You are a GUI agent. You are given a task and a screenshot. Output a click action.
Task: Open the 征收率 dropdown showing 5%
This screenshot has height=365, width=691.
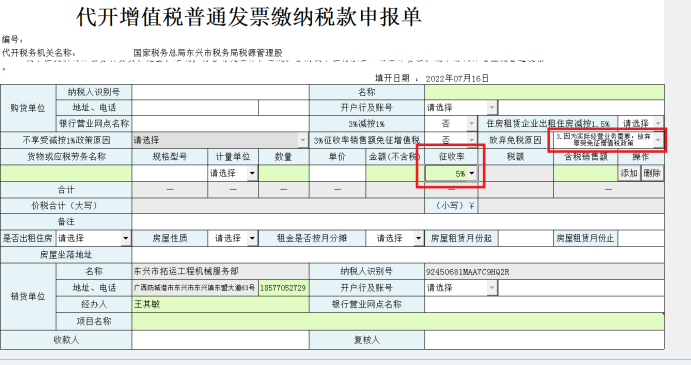tap(451, 173)
